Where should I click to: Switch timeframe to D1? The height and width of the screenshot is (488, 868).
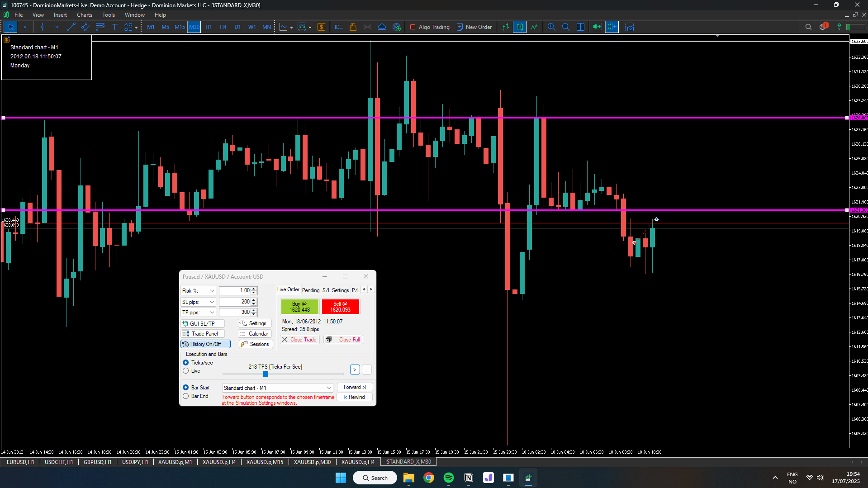pyautogui.click(x=237, y=27)
